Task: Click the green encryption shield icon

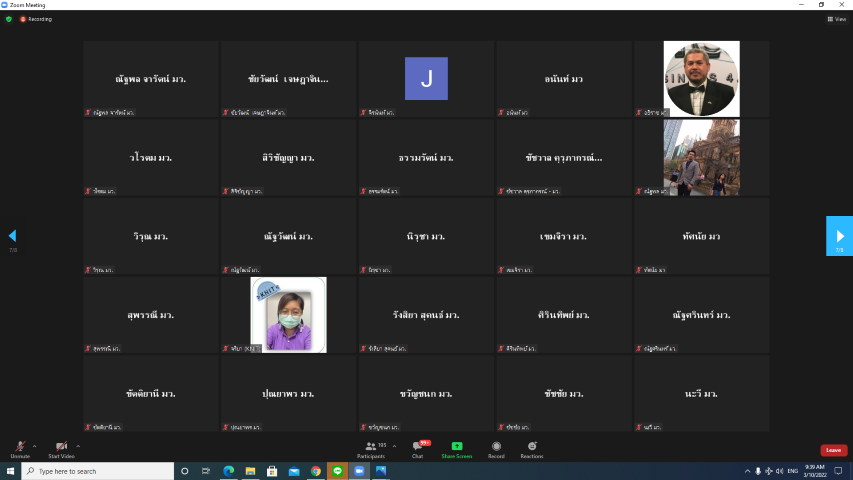Action: (x=9, y=19)
